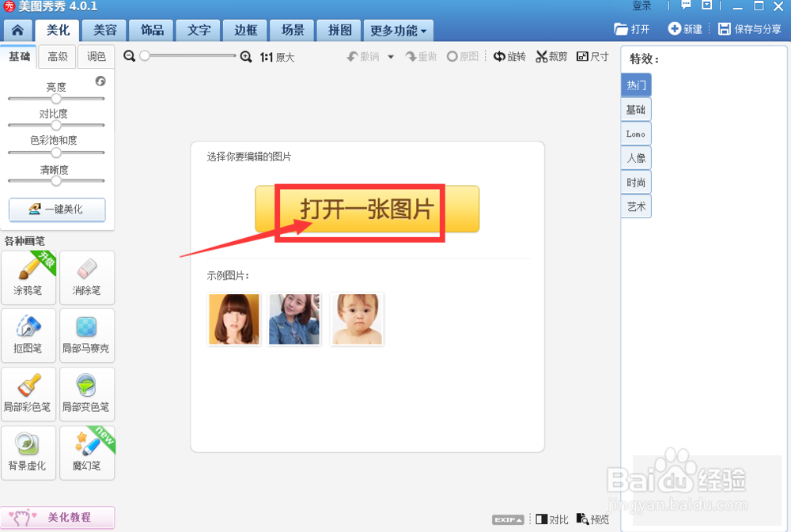Pick the 局部彩色笔 local color brush
Screen dimensions: 791x532
(x=28, y=394)
